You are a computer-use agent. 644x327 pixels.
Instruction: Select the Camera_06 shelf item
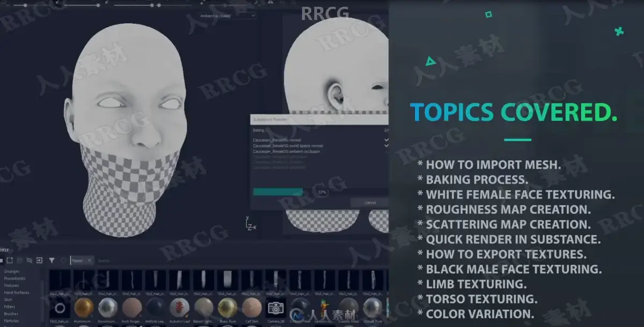[x=276, y=308]
